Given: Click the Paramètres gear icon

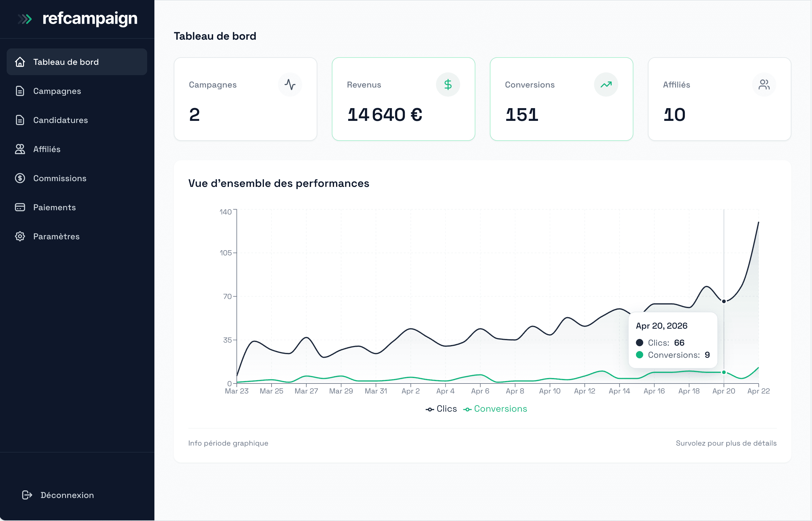Looking at the screenshot, I should [20, 237].
